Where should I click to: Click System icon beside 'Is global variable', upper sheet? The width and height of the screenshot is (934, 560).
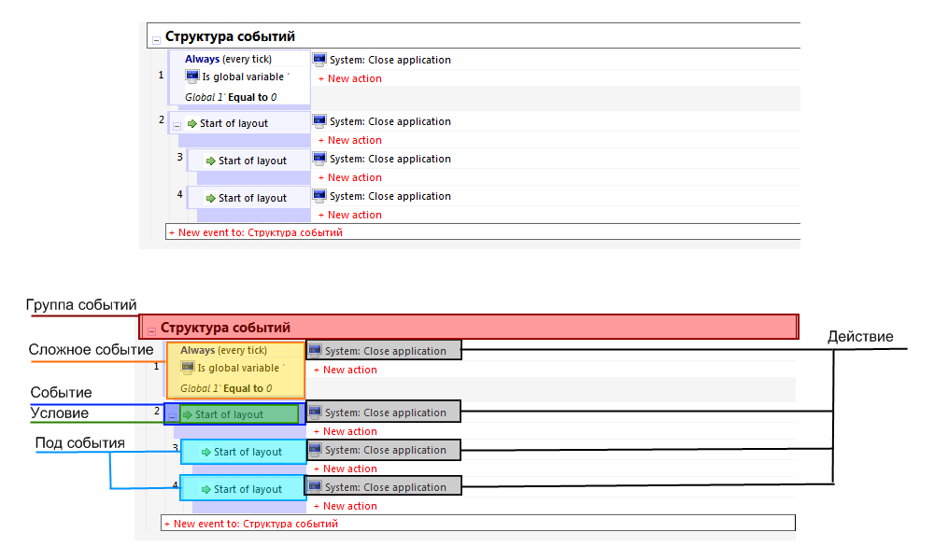[191, 77]
